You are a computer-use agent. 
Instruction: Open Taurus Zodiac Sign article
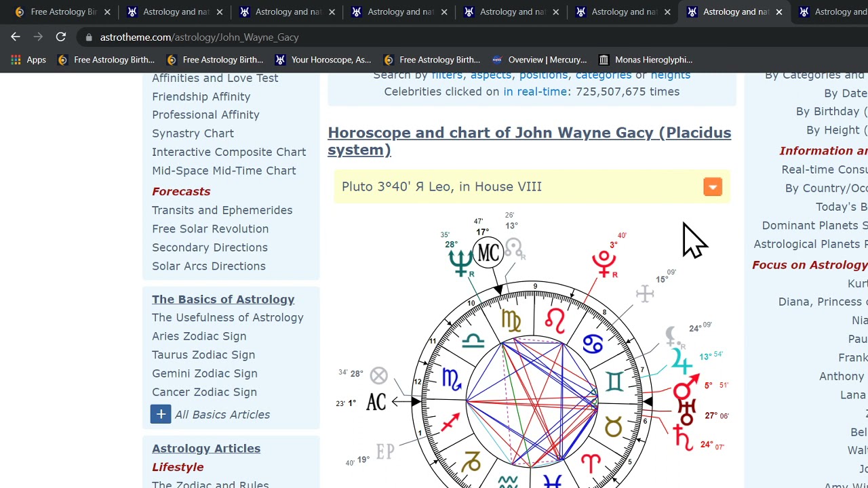click(203, 355)
